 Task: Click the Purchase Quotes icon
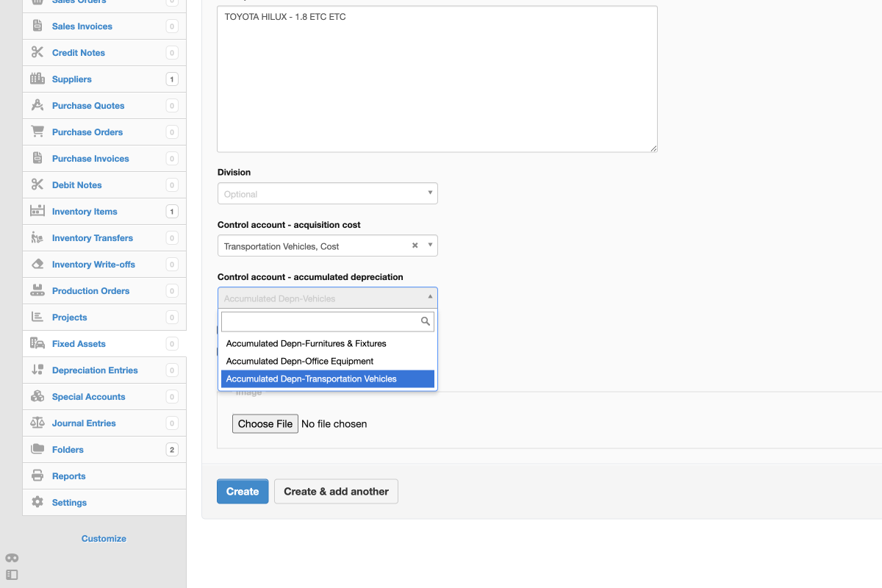click(37, 106)
